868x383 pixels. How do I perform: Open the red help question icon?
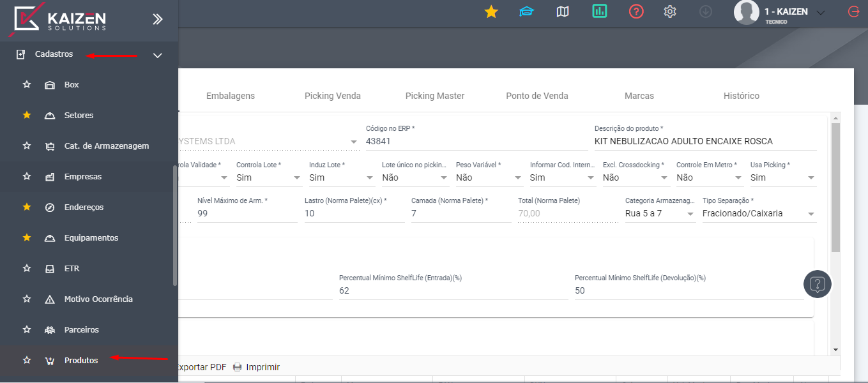636,11
